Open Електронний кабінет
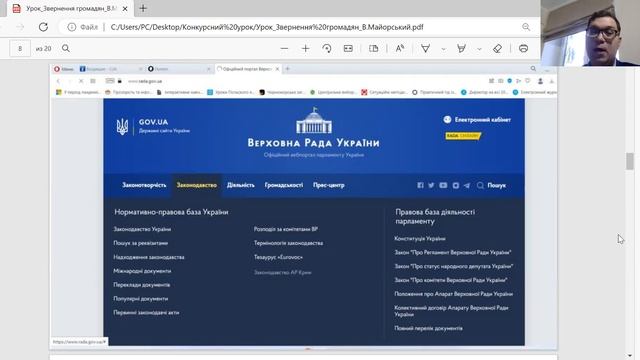The image size is (640, 360). (x=477, y=120)
